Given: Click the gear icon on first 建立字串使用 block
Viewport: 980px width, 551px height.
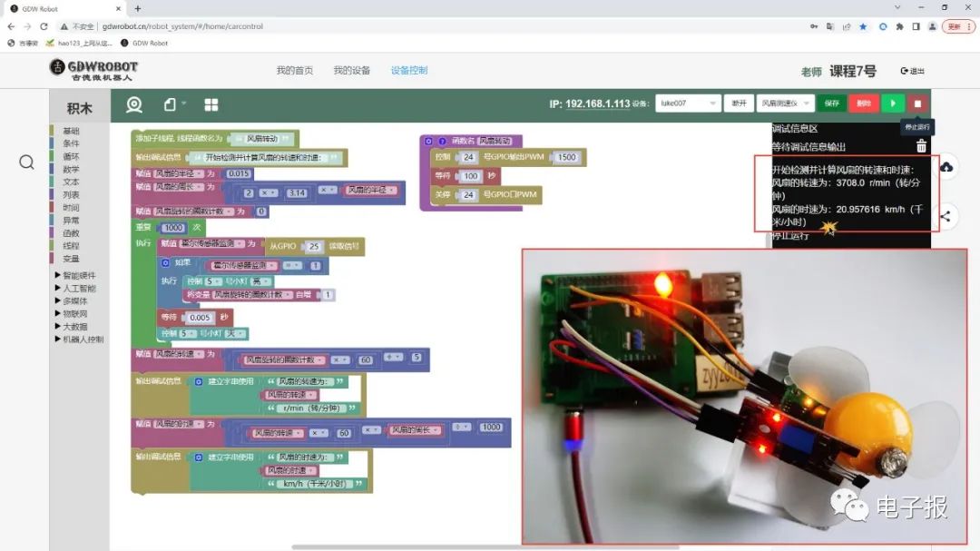Looking at the screenshot, I should (x=199, y=381).
